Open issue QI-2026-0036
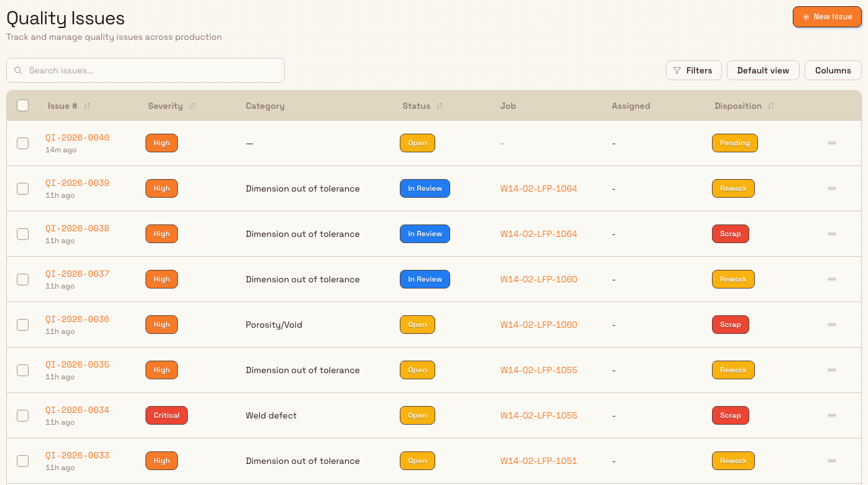This screenshot has width=868, height=485. (77, 319)
